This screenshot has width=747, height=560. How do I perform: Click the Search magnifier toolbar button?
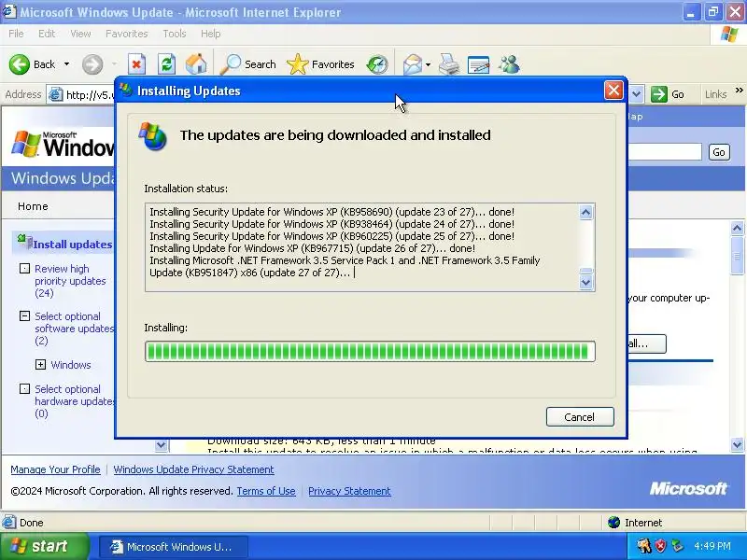tap(248, 64)
